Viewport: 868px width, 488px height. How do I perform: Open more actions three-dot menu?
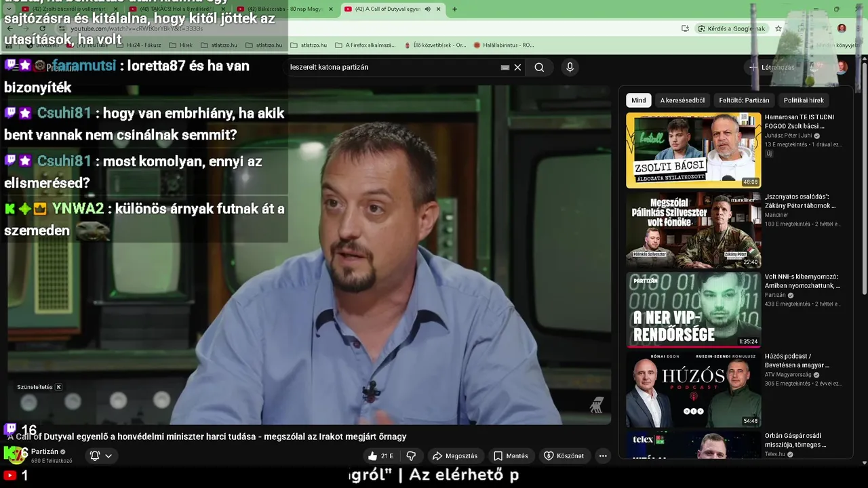(603, 455)
